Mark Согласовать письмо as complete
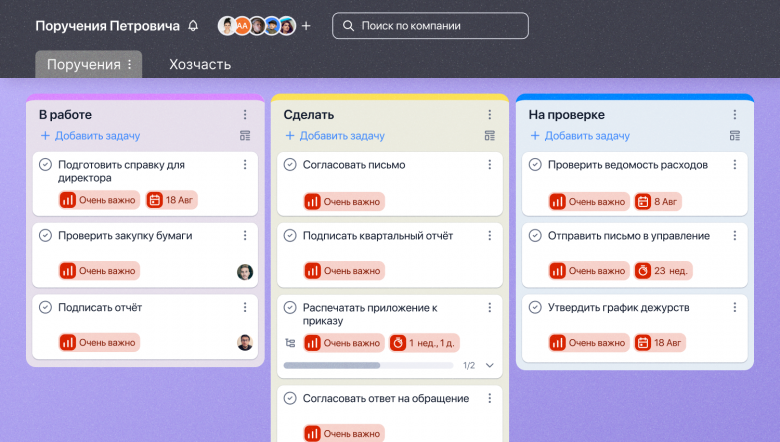780x442 pixels. (x=290, y=165)
